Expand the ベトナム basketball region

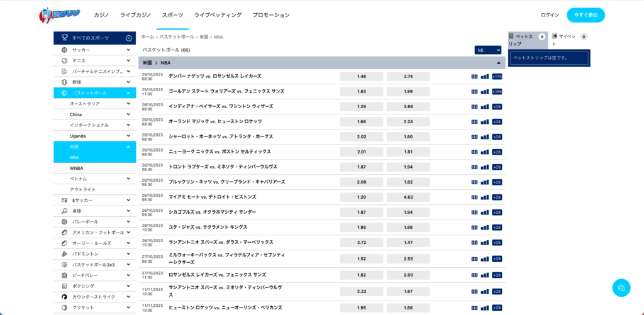128,179
